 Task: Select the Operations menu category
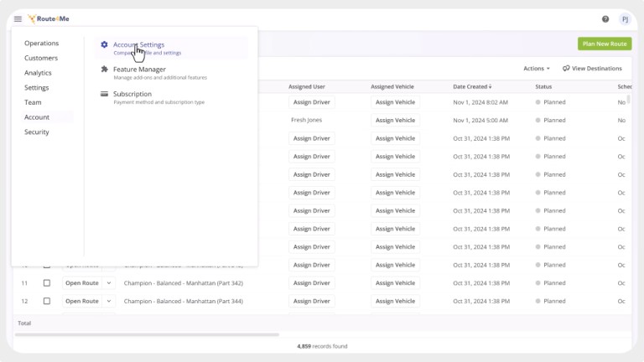(x=41, y=43)
